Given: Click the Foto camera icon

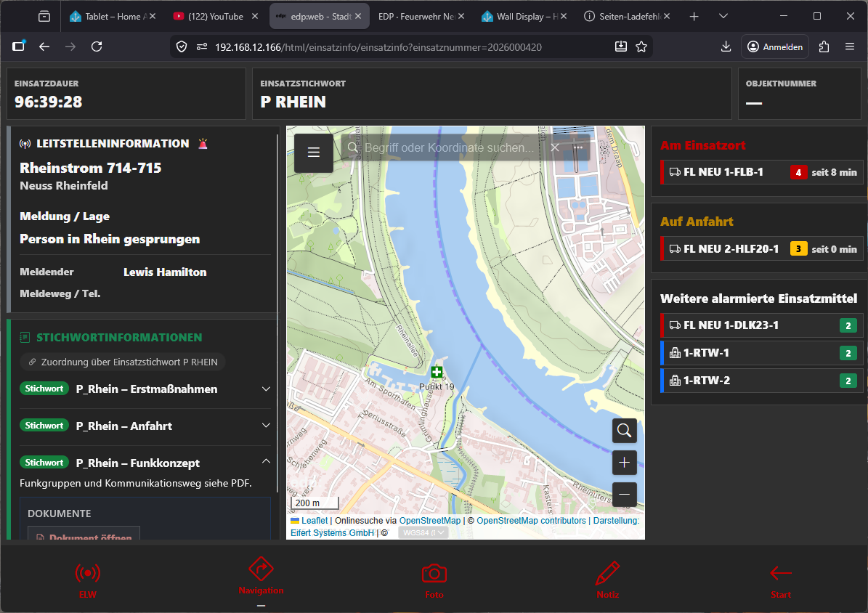Looking at the screenshot, I should click(x=434, y=574).
